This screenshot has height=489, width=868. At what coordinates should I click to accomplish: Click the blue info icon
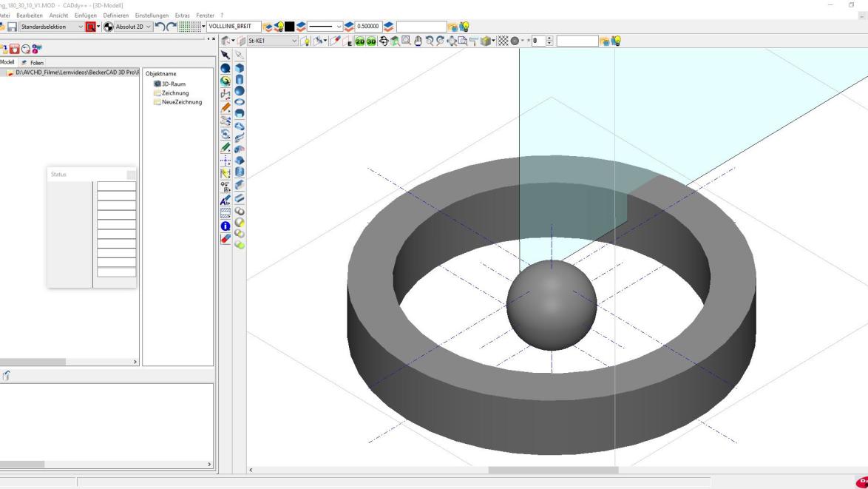coord(226,226)
